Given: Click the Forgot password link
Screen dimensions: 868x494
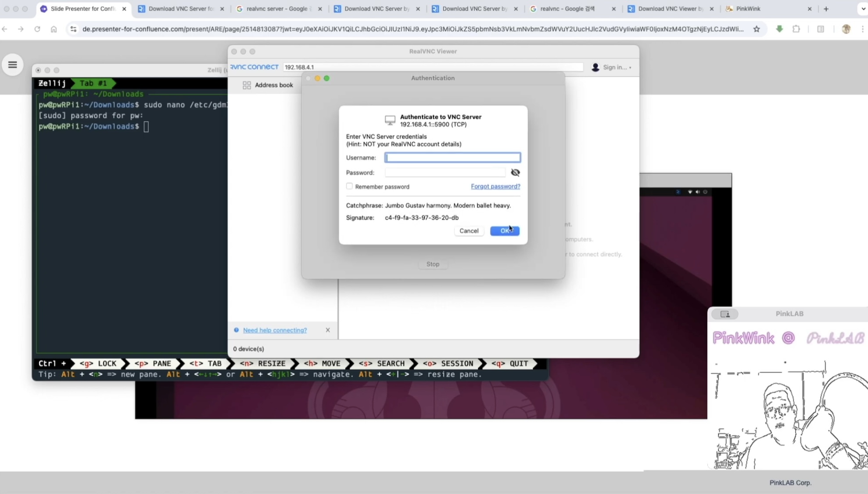Looking at the screenshot, I should [x=495, y=186].
